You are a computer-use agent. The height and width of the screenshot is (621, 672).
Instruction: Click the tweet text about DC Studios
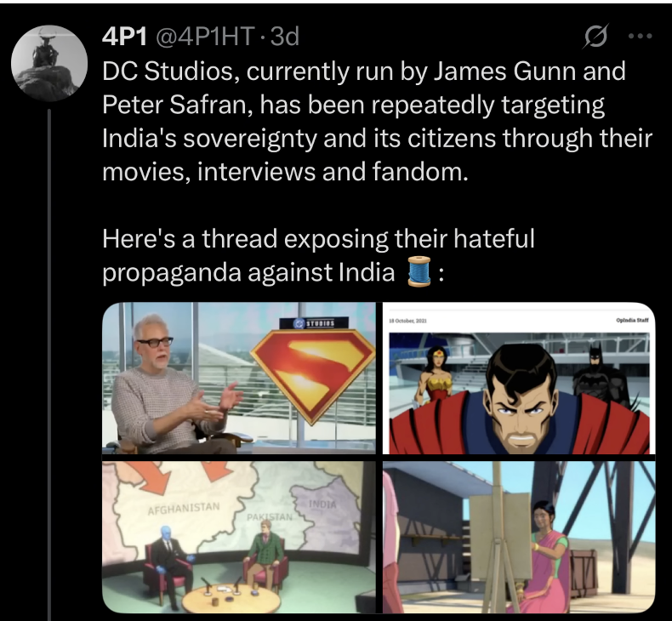pyautogui.click(x=377, y=122)
